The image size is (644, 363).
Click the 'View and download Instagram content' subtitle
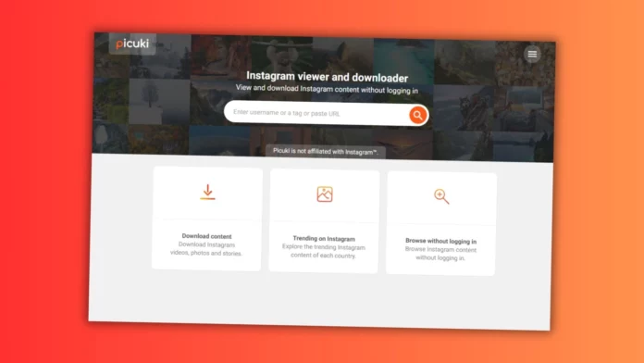(x=327, y=89)
